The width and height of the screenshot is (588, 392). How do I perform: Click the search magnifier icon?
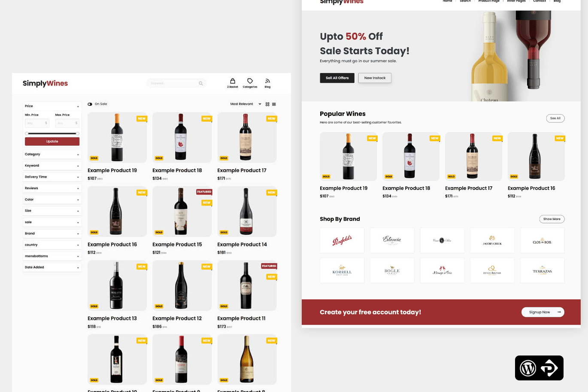(200, 83)
